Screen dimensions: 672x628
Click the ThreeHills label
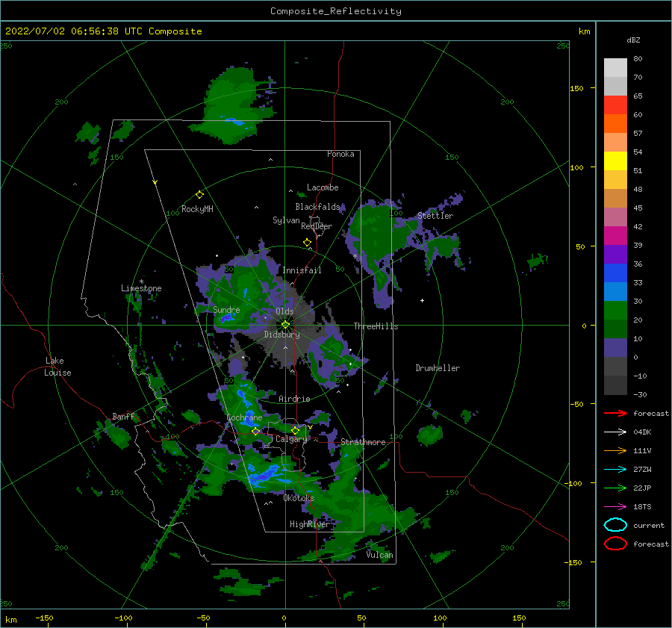(376, 326)
